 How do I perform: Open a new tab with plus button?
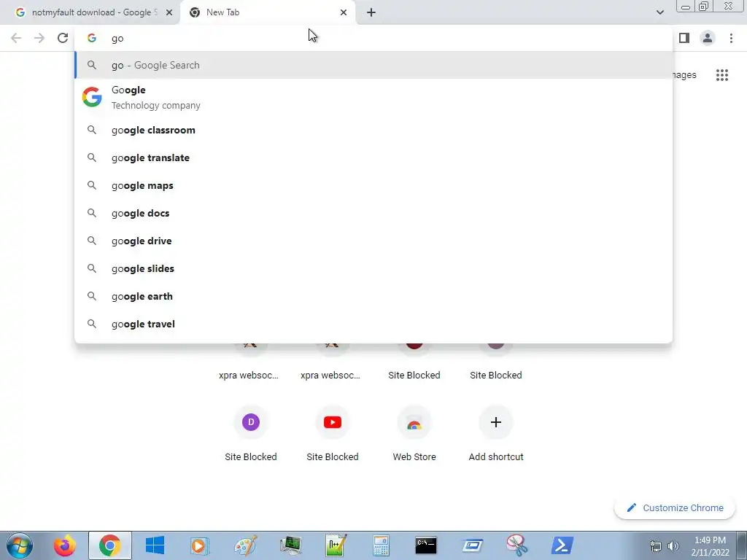[x=371, y=12]
